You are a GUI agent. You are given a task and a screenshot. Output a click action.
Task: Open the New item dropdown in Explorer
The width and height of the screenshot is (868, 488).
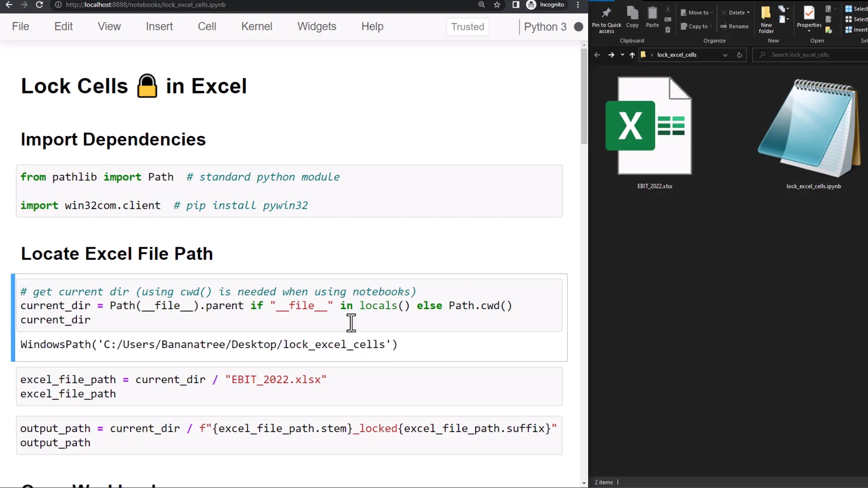click(x=783, y=9)
